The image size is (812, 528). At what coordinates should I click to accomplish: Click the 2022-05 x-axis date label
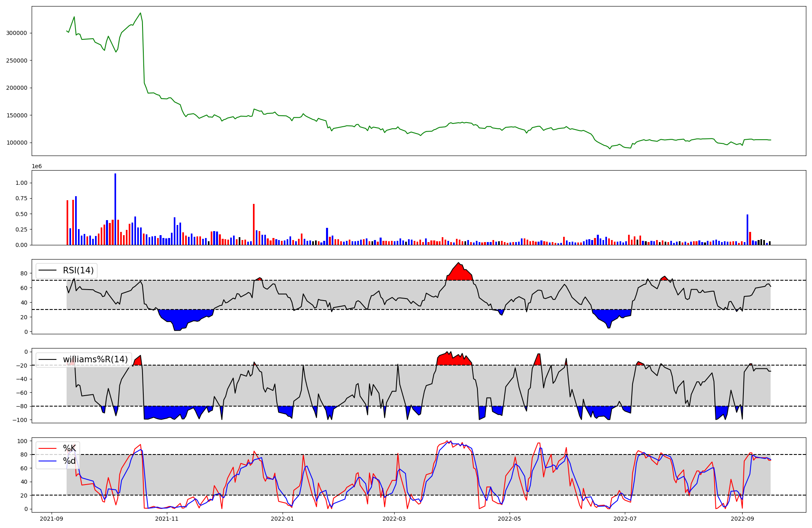[x=509, y=519]
